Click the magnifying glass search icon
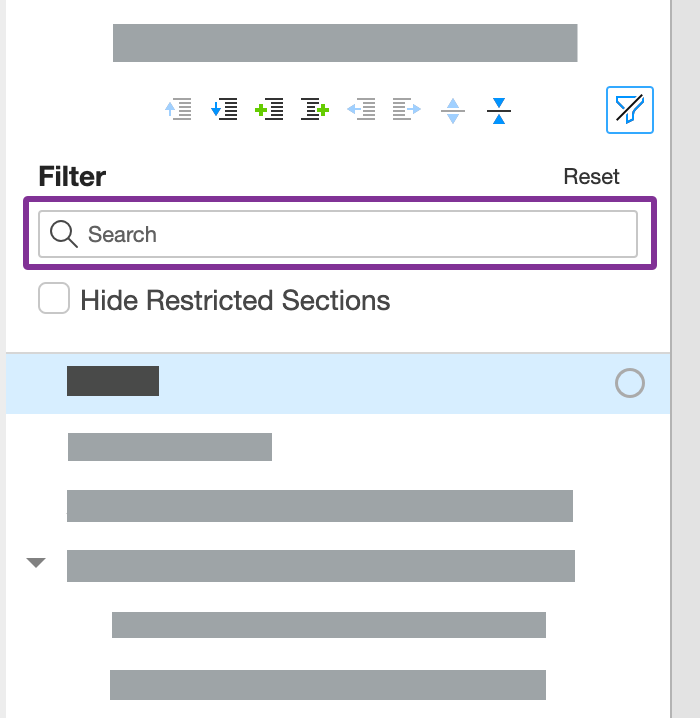 64,234
